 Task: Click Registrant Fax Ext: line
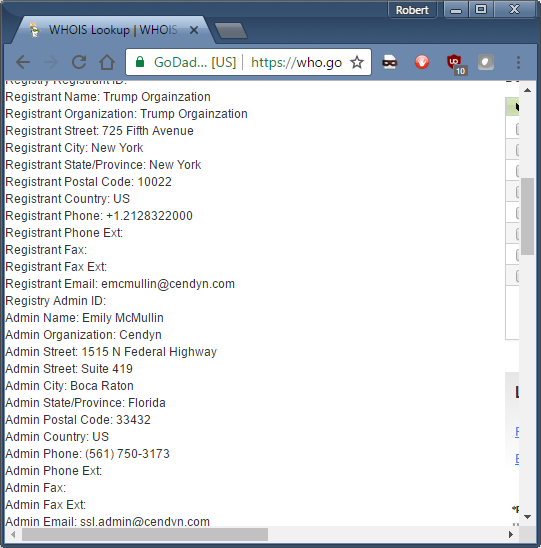56,267
